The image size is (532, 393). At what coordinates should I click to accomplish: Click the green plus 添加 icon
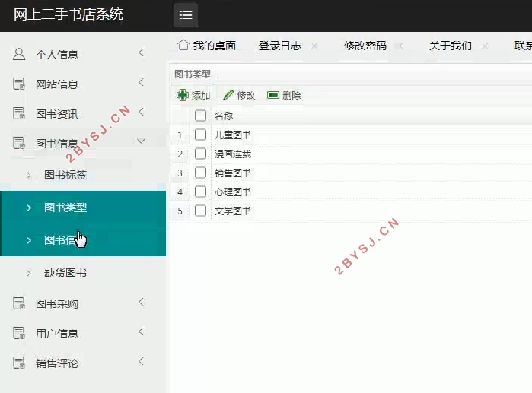[x=182, y=95]
